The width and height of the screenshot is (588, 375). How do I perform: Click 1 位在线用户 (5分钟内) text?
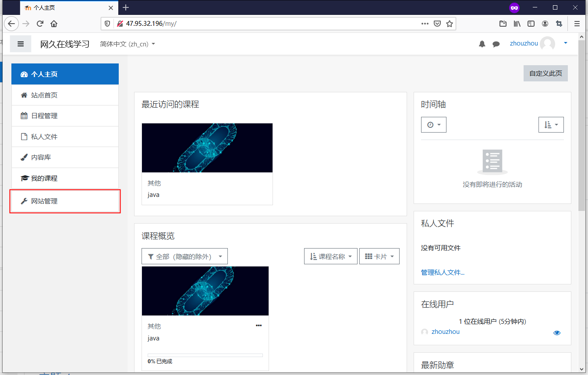click(492, 322)
